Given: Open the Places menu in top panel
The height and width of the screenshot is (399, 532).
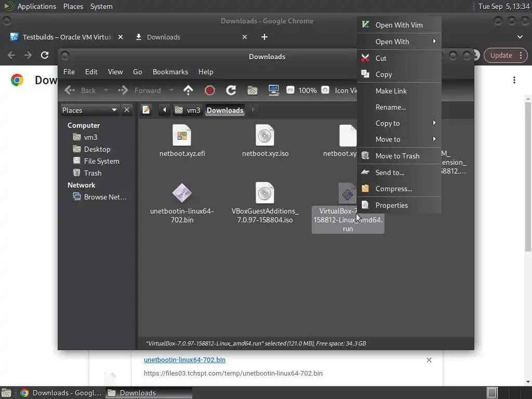Looking at the screenshot, I should click(73, 6).
